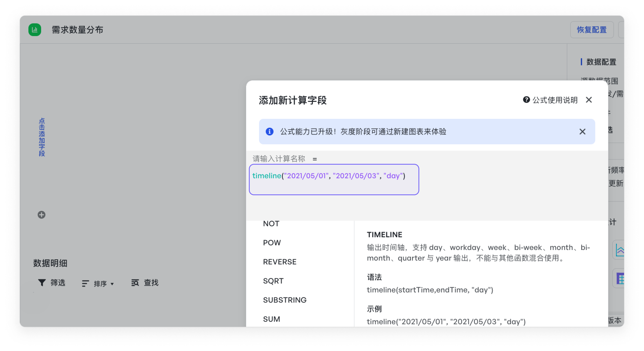
Task: Click the 添加新计算字段 dialog title
Action: [293, 100]
